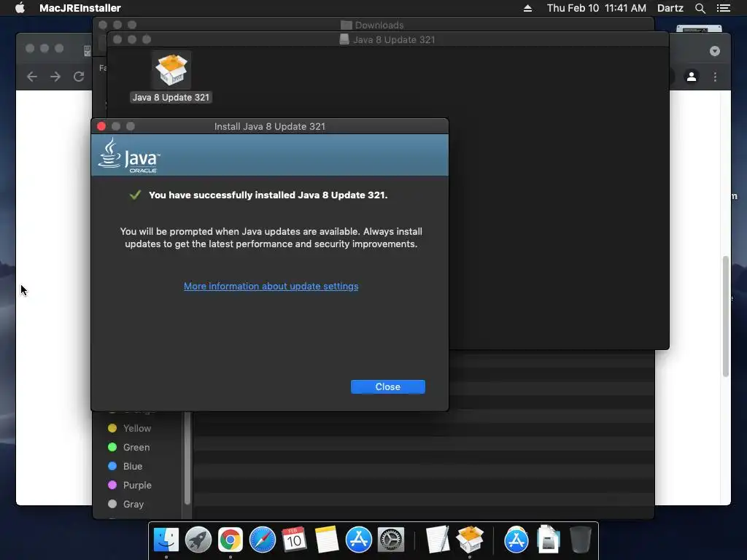The image size is (747, 560).
Task: Open the Applications folder stack in the Dock
Action: coord(516,540)
